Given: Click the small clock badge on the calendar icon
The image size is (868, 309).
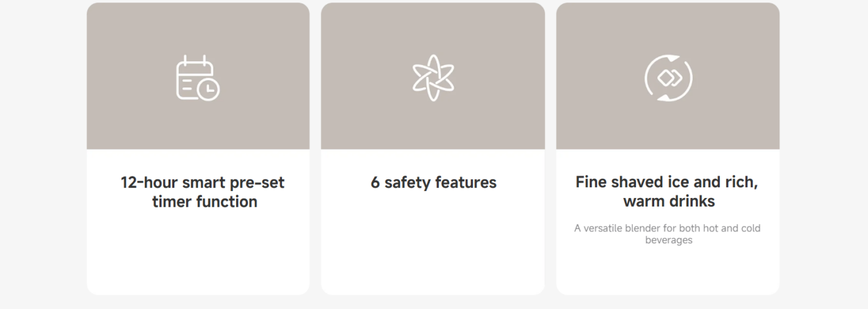Looking at the screenshot, I should click(209, 90).
